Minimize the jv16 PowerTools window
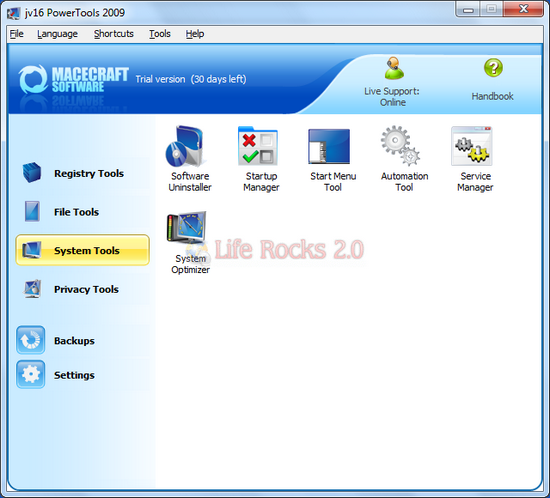This screenshot has width=550, height=498. point(468,9)
